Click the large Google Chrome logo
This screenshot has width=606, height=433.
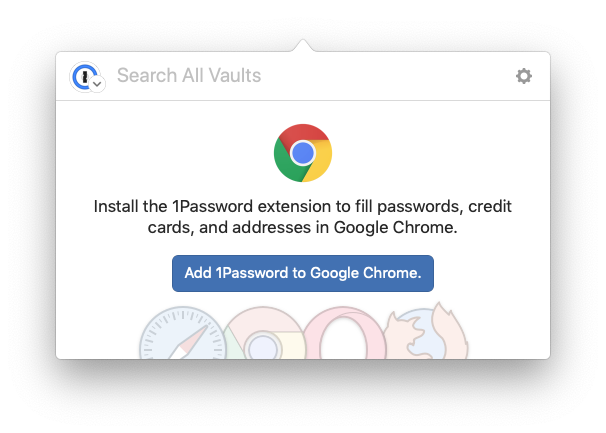[x=303, y=153]
